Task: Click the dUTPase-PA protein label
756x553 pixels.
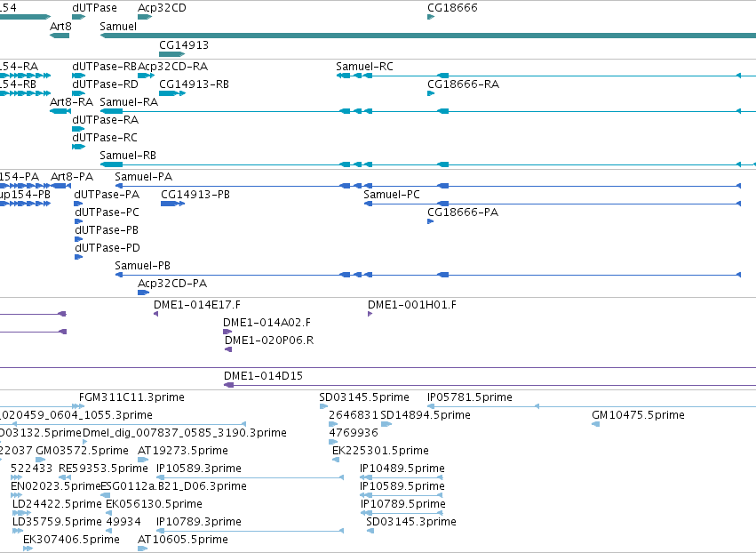Action: [x=107, y=195]
